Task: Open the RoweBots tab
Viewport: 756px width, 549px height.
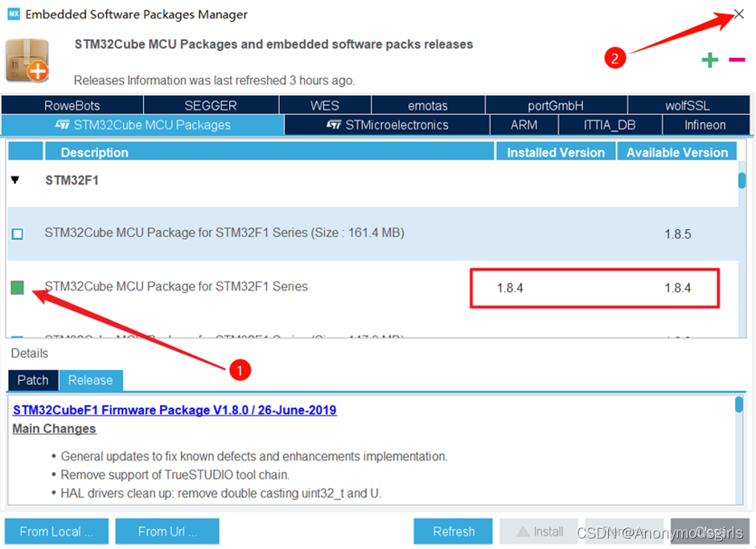Action: pos(72,105)
